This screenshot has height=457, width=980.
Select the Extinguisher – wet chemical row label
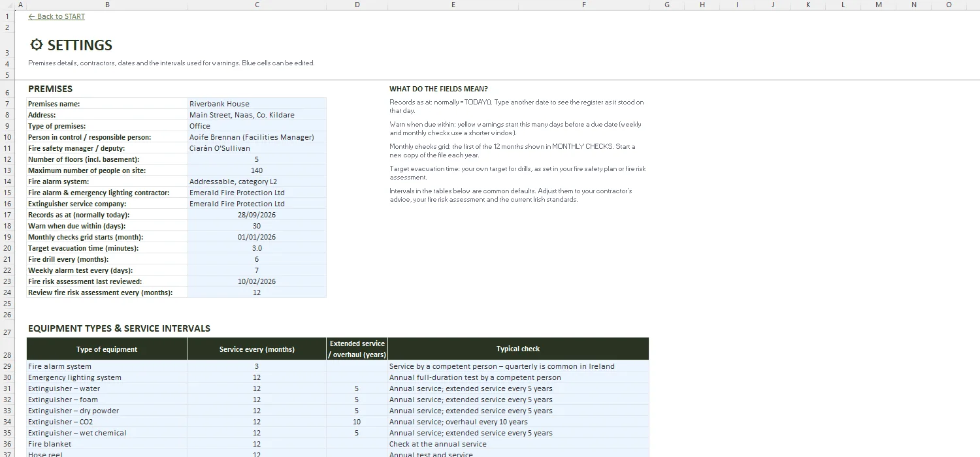(x=107, y=433)
